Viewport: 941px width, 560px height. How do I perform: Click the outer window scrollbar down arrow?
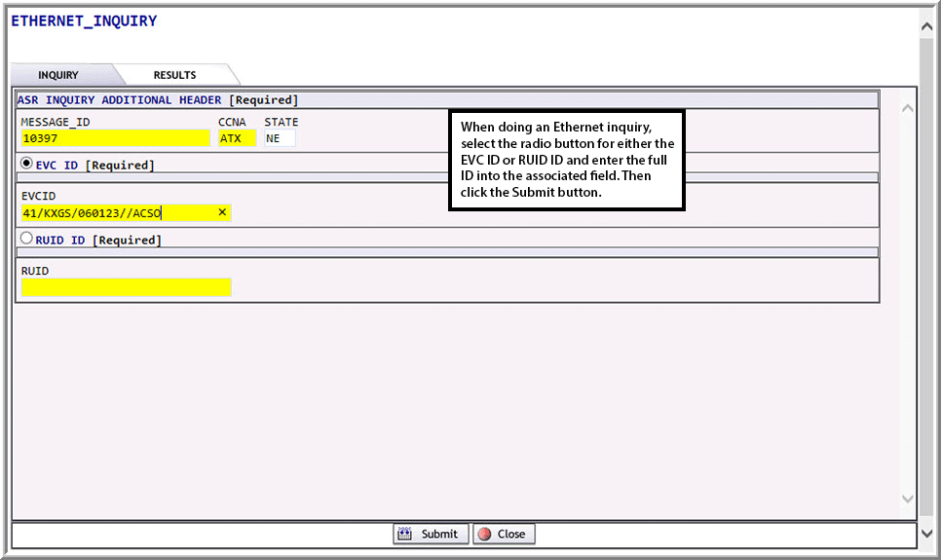(926, 534)
